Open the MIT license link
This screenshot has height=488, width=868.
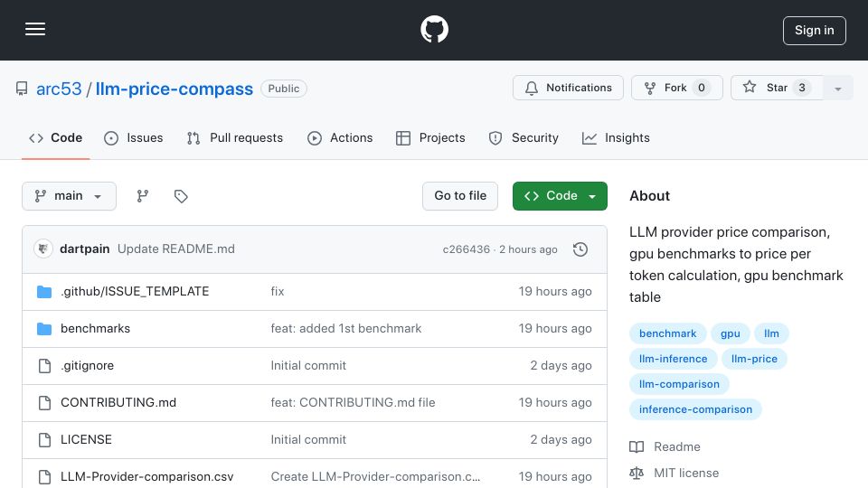pyautogui.click(x=686, y=474)
